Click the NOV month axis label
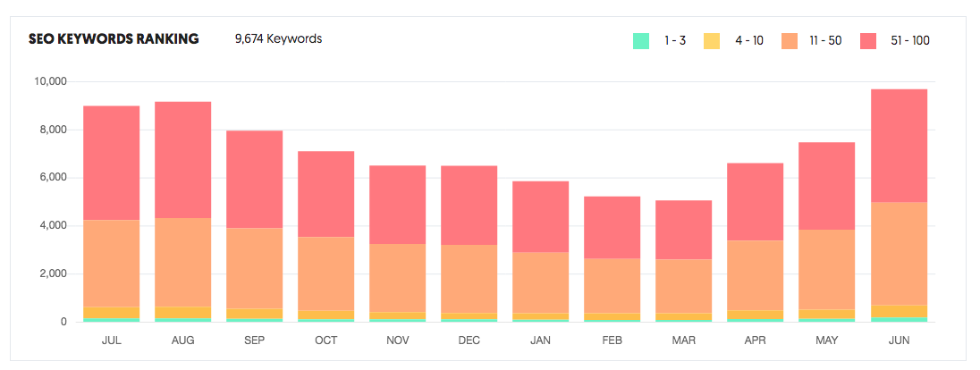Viewport: 980px width, 370px height. pos(398,341)
